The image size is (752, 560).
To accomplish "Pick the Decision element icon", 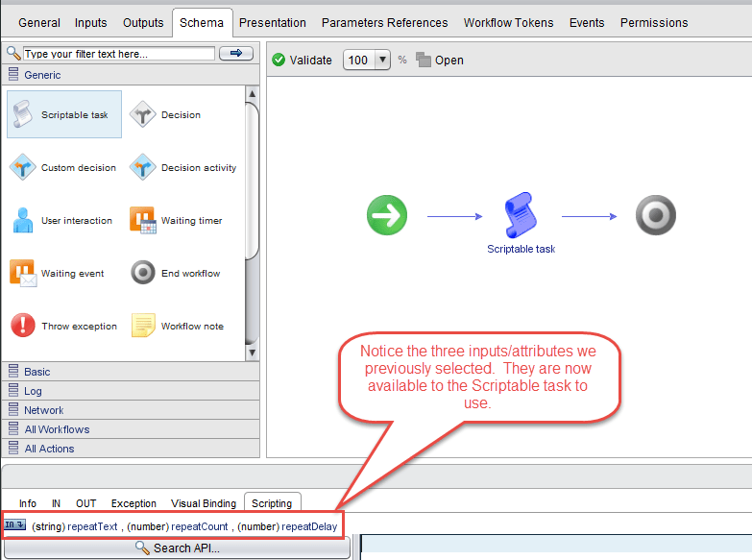I will [x=143, y=115].
